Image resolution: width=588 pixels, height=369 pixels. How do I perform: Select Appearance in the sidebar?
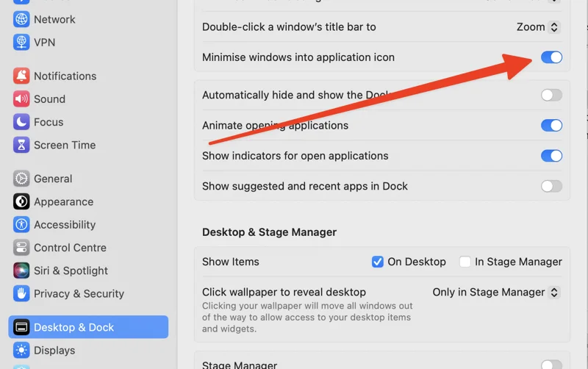tap(63, 201)
